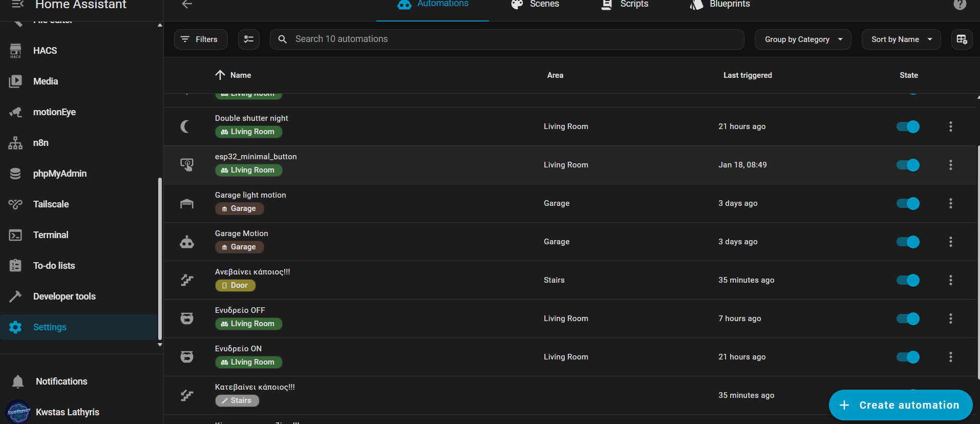The image size is (980, 424).
Task: Switch to the Scenes tab
Action: pos(536,5)
